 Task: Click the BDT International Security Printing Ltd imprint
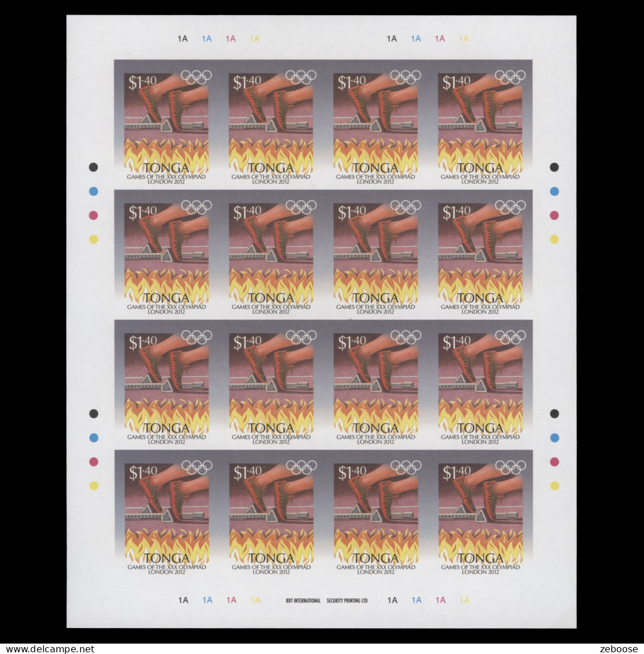tap(326, 601)
